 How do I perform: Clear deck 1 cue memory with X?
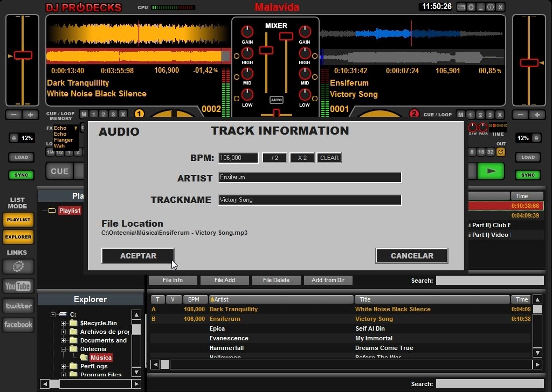(122, 114)
